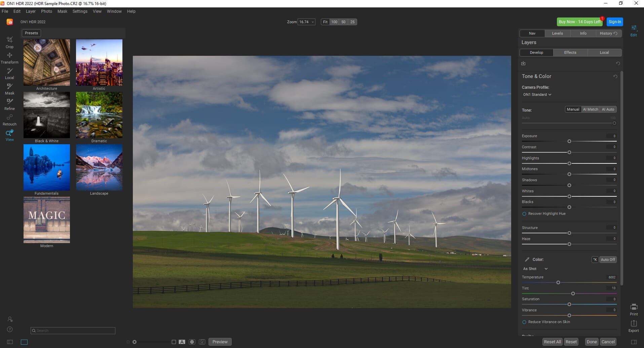Click the Presets button
This screenshot has height=348, width=644.
point(31,33)
